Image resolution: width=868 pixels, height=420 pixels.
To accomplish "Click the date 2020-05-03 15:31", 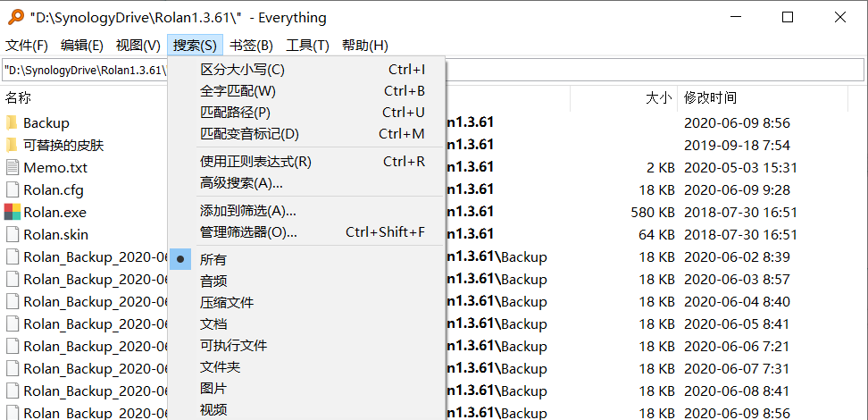I will [740, 167].
